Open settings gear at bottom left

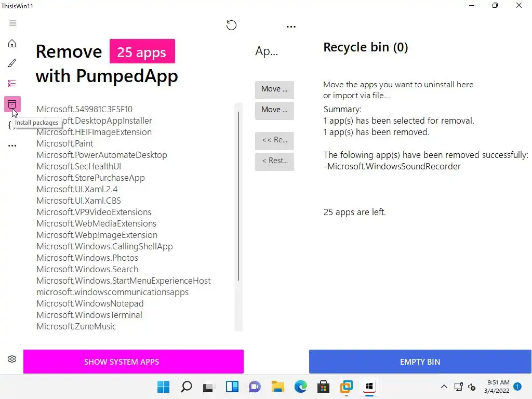[x=12, y=359]
